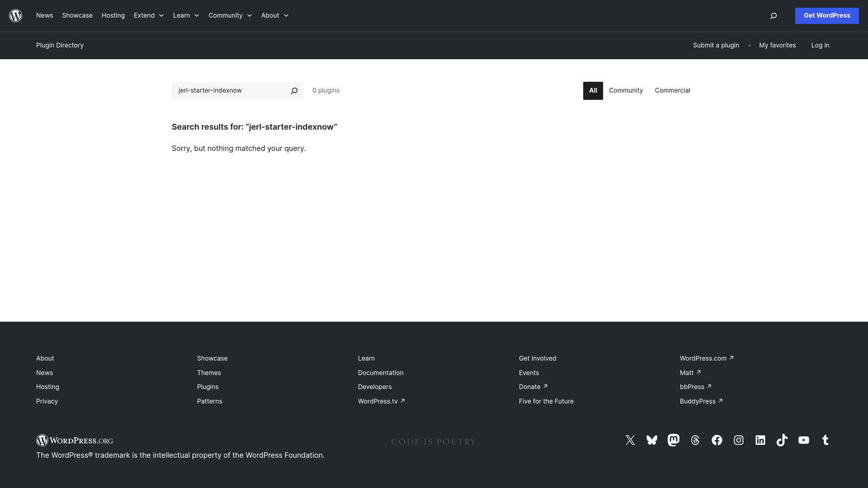
Task: Open the WordPress YouTube channel
Action: pyautogui.click(x=803, y=440)
